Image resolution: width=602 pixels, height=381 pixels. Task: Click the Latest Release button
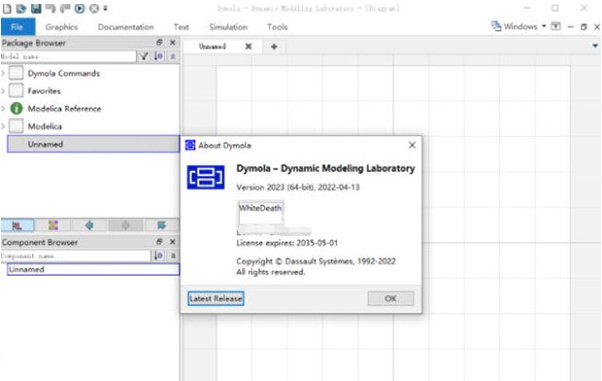pyautogui.click(x=216, y=298)
